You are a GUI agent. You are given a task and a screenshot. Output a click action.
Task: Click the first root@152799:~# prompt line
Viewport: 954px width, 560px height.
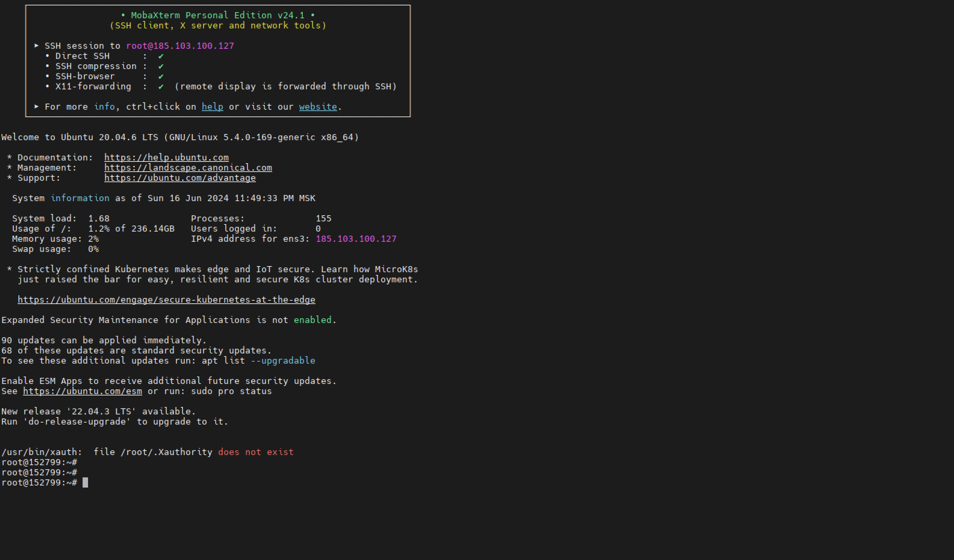39,462
